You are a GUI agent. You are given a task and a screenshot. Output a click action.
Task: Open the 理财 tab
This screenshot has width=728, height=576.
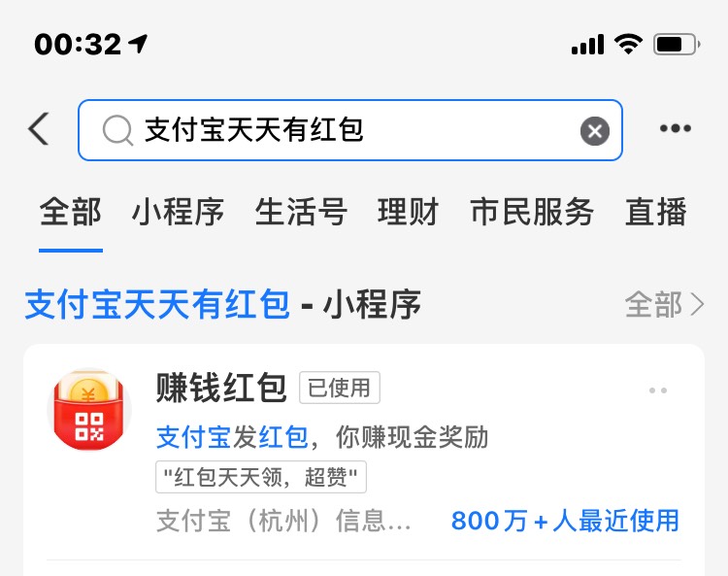pyautogui.click(x=408, y=212)
